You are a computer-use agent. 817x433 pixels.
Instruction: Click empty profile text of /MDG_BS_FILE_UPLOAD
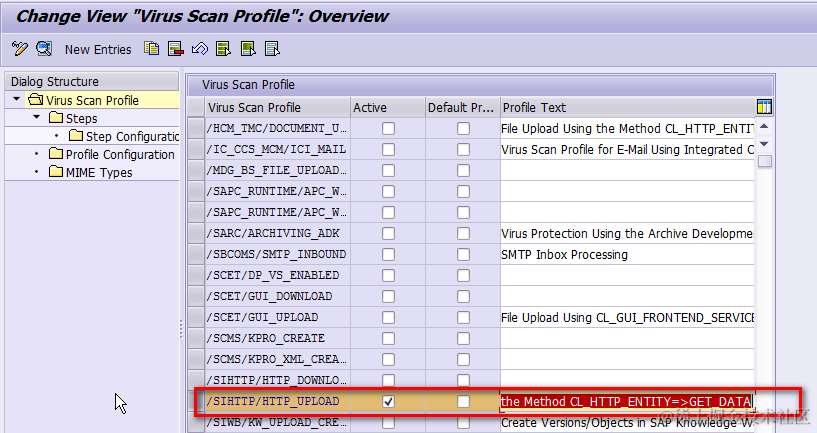click(x=627, y=170)
